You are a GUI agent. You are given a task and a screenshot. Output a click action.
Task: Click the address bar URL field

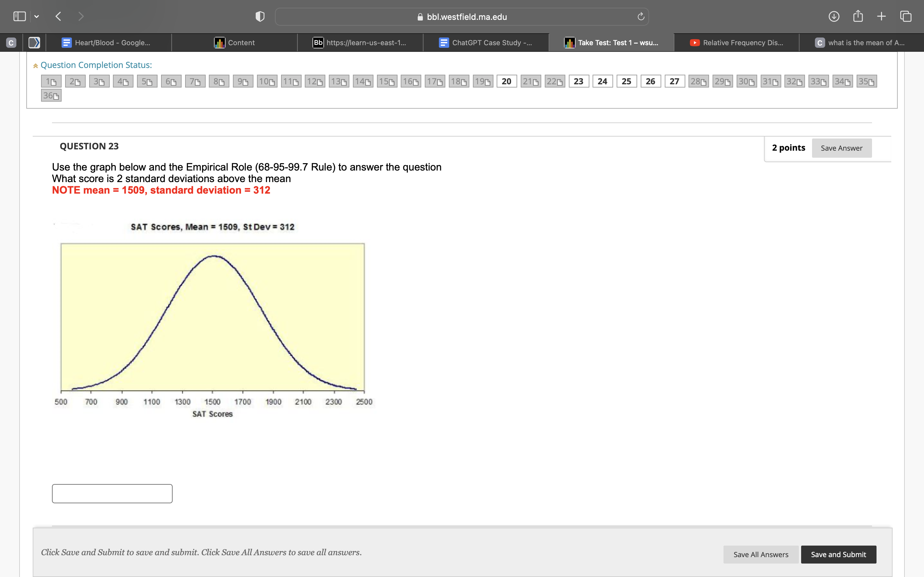(x=461, y=17)
